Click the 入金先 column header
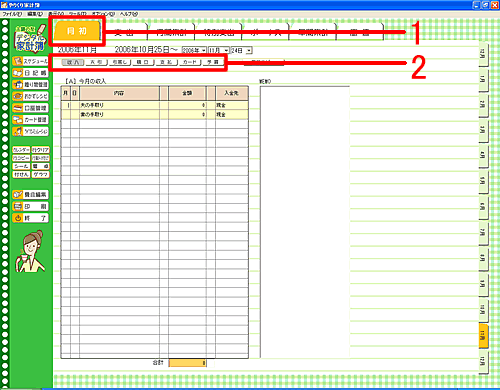The width and height of the screenshot is (500, 390). click(x=232, y=93)
